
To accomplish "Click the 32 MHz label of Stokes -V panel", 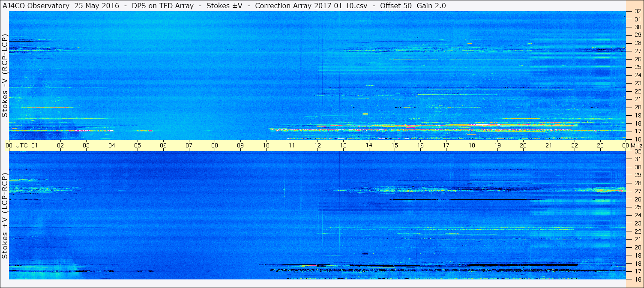I will click(637, 11).
